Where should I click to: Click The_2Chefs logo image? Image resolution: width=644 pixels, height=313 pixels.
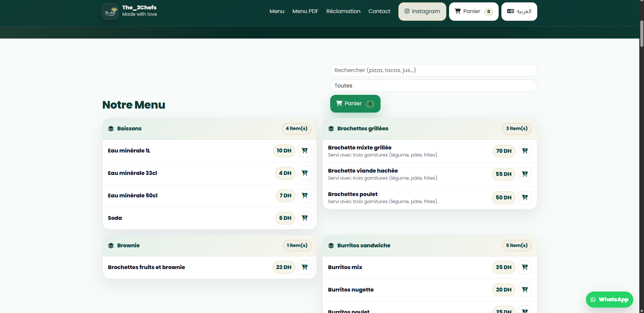(x=110, y=11)
